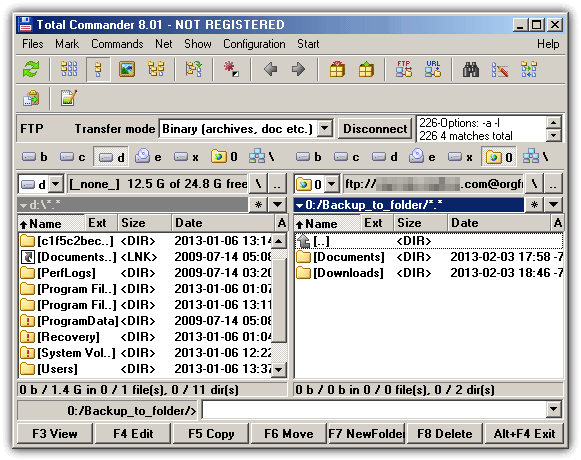The image size is (581, 460).
Task: Click the command line input field
Action: click(374, 410)
